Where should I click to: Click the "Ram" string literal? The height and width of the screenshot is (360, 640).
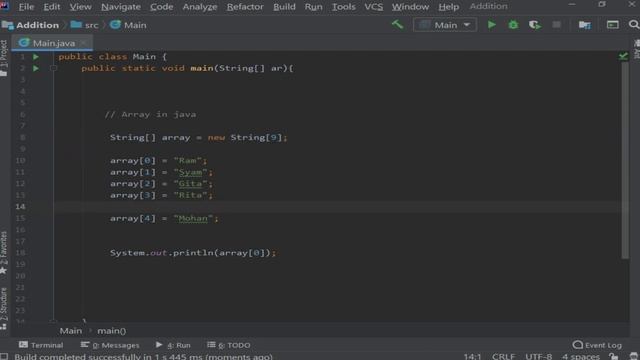click(187, 160)
